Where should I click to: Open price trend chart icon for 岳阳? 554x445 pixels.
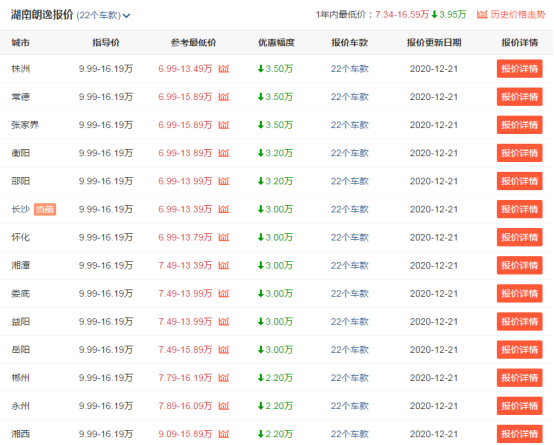click(x=224, y=350)
